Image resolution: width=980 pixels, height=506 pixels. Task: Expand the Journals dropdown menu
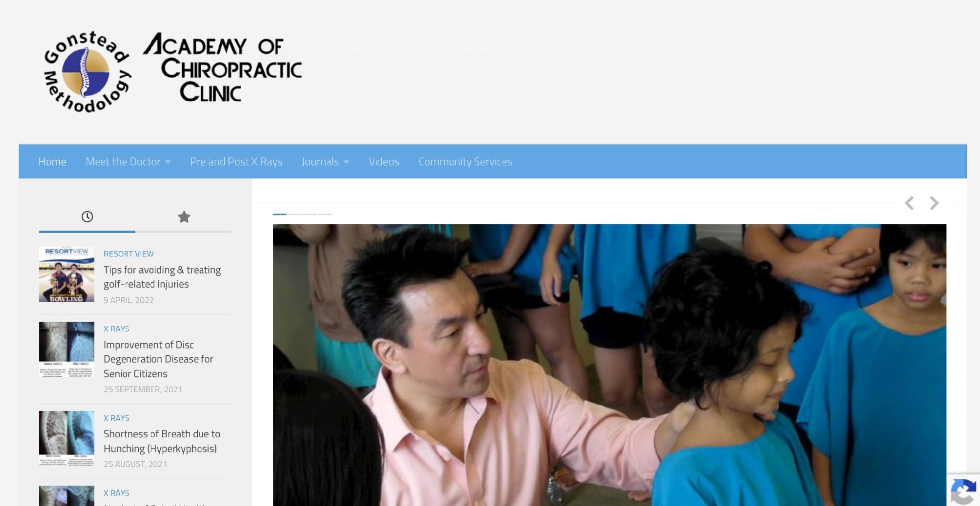326,162
